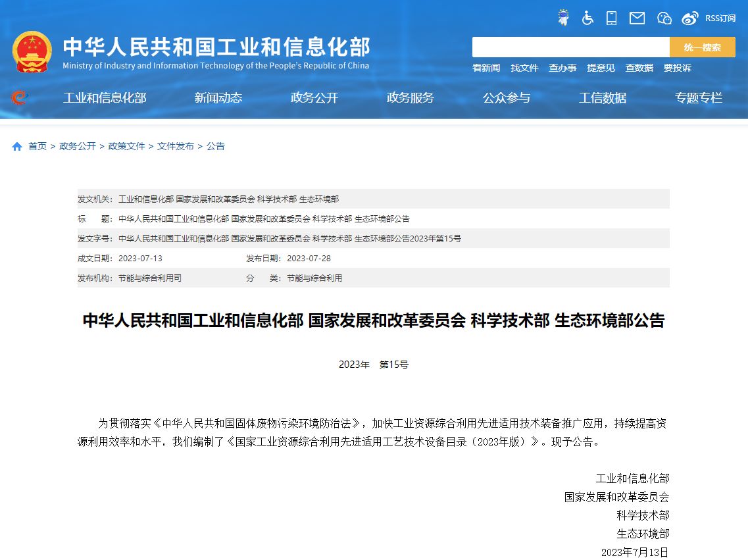This screenshot has width=748, height=560.
Task: Go to 专题专栏 in the navigation bar
Action: coord(699,98)
